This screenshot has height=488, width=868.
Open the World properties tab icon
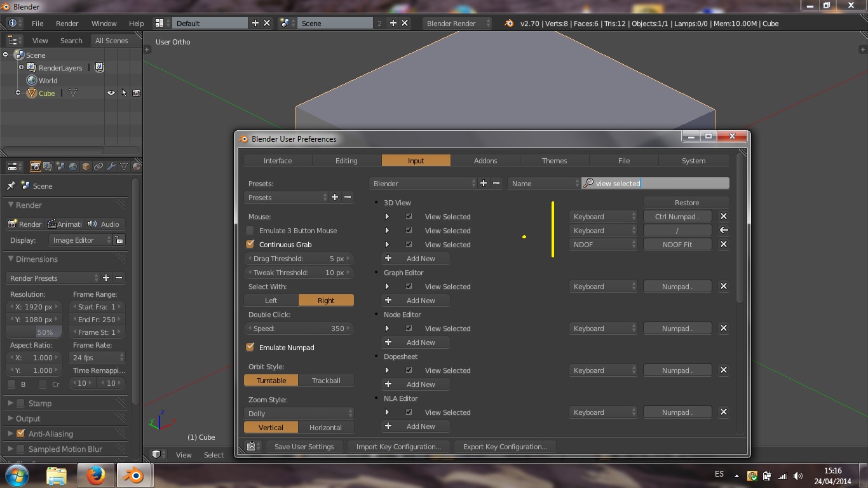pyautogui.click(x=73, y=166)
